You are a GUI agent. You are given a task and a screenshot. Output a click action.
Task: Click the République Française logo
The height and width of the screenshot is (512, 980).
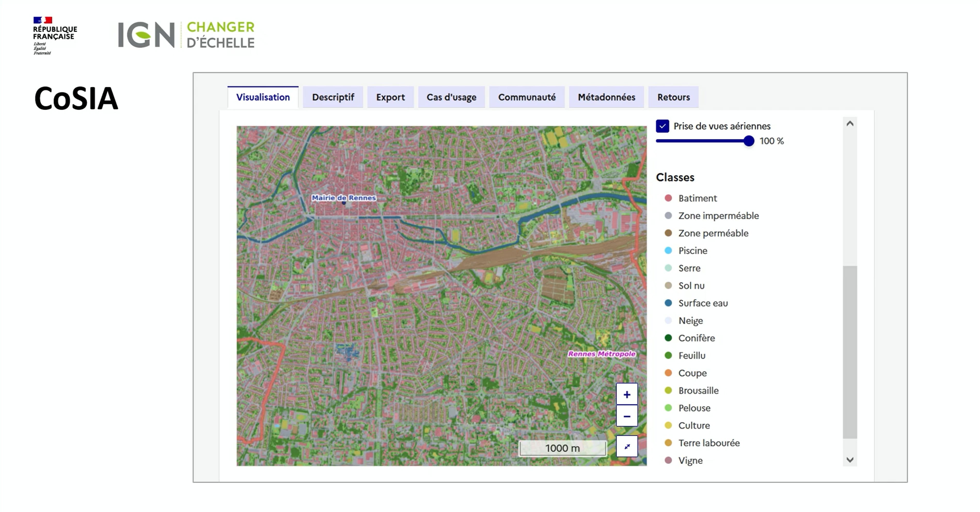click(55, 34)
